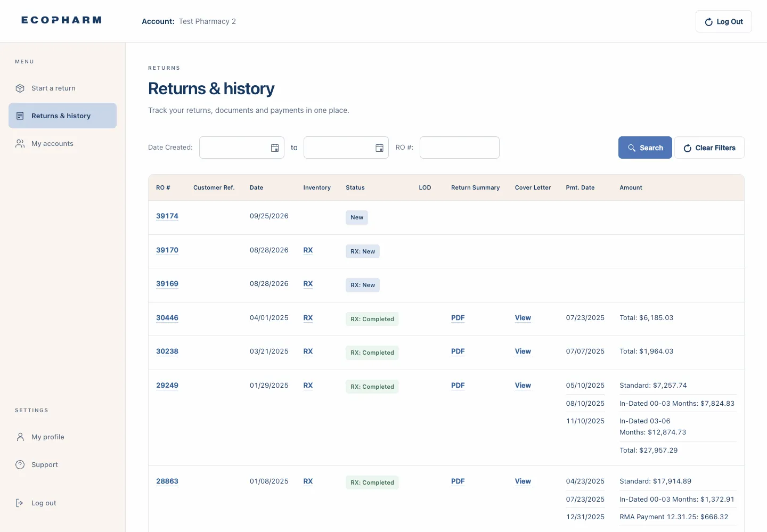Image resolution: width=767 pixels, height=532 pixels.
Task: Click the RO # search field
Action: [x=460, y=148]
